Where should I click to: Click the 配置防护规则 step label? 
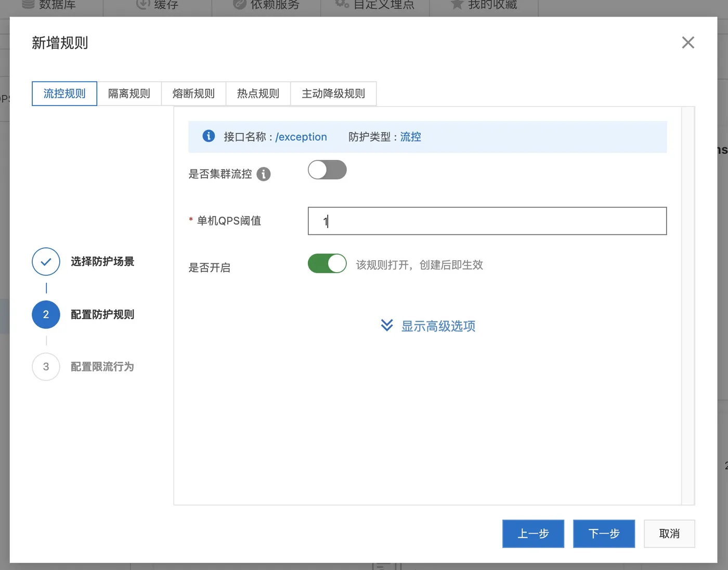[x=102, y=314]
